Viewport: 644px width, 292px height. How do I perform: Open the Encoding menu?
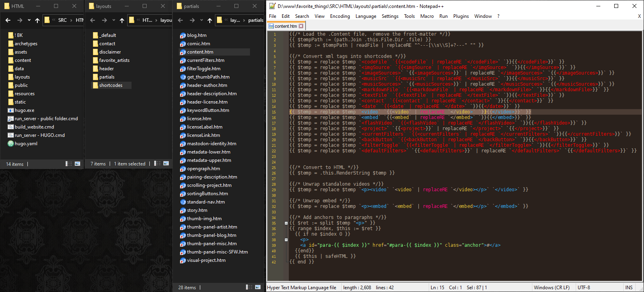340,16
